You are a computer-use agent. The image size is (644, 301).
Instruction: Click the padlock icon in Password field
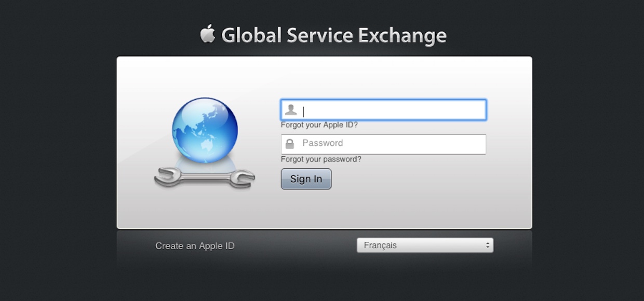pos(290,144)
